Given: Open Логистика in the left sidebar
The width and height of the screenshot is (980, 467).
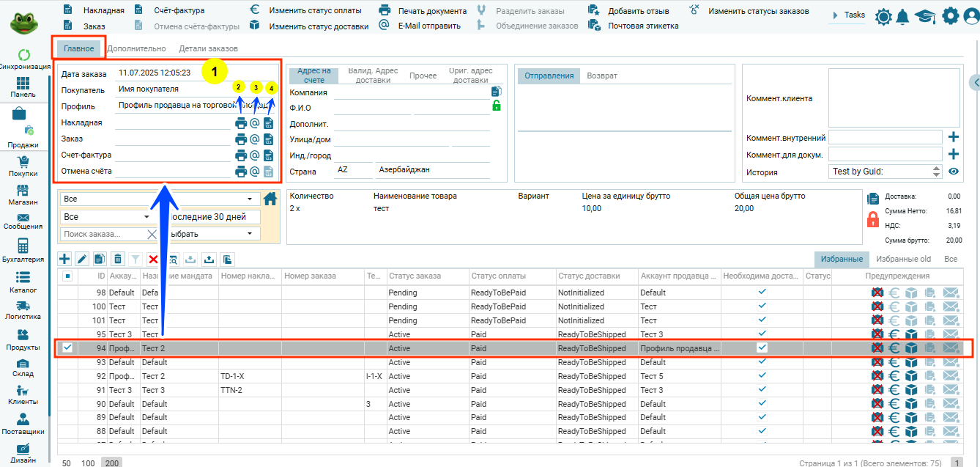Looking at the screenshot, I should click(x=23, y=310).
